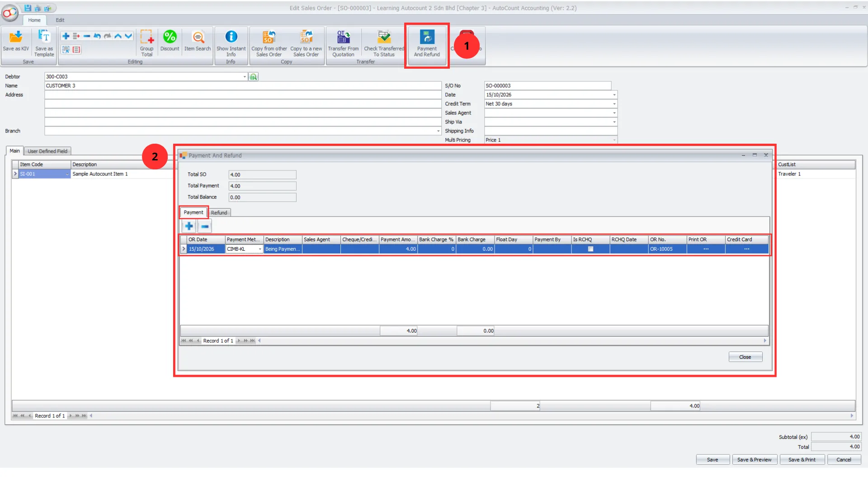Expand Credit Term dropdown Net 30 days
Image resolution: width=868 pixels, height=488 pixels.
click(x=614, y=104)
